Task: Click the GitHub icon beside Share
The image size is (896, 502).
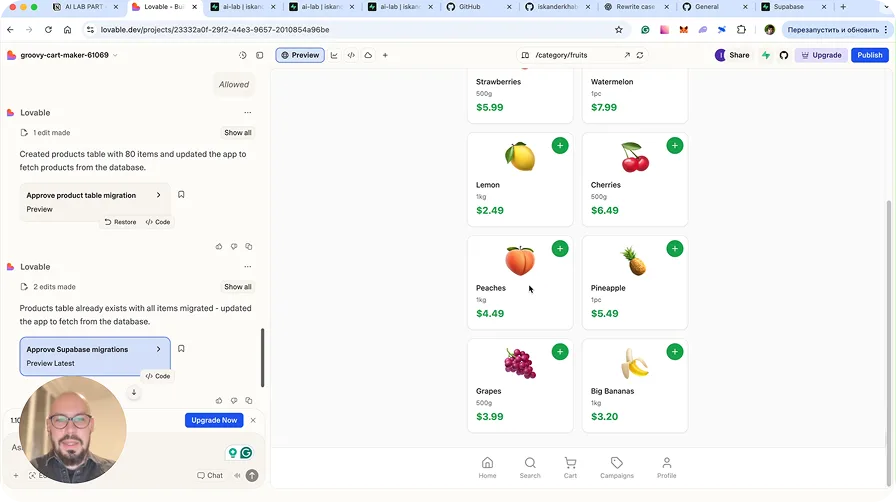Action: 783,55
